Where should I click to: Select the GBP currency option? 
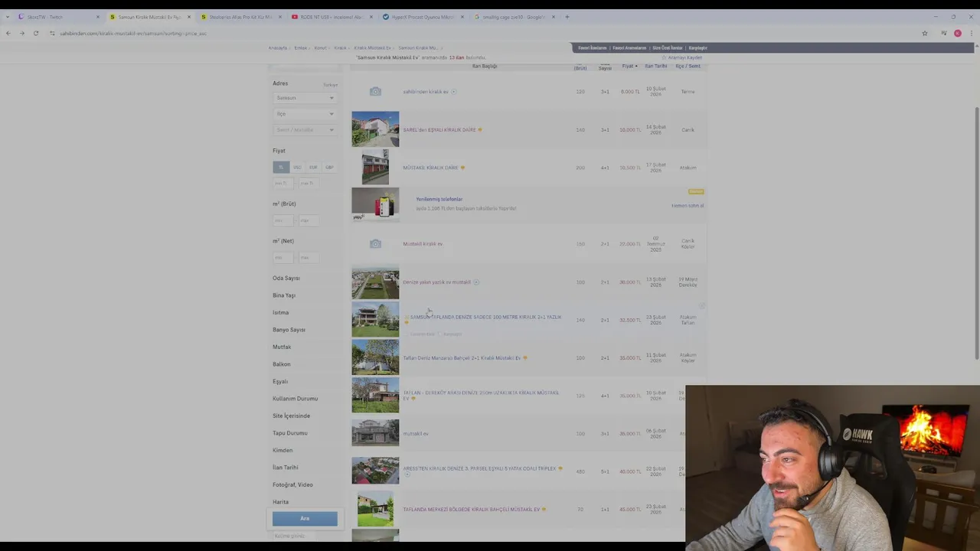329,167
